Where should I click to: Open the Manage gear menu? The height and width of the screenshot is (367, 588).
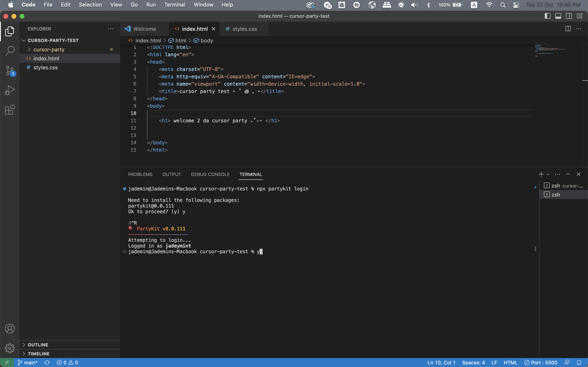(x=10, y=348)
